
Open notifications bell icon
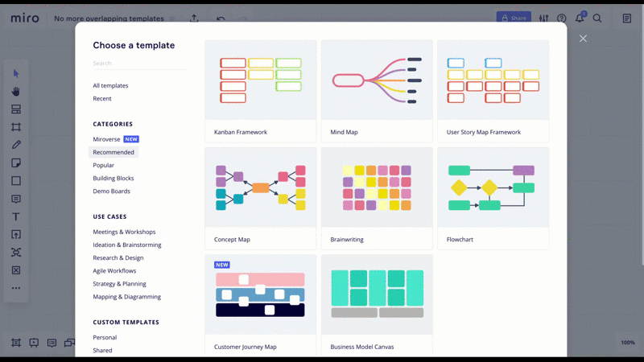coord(580,18)
